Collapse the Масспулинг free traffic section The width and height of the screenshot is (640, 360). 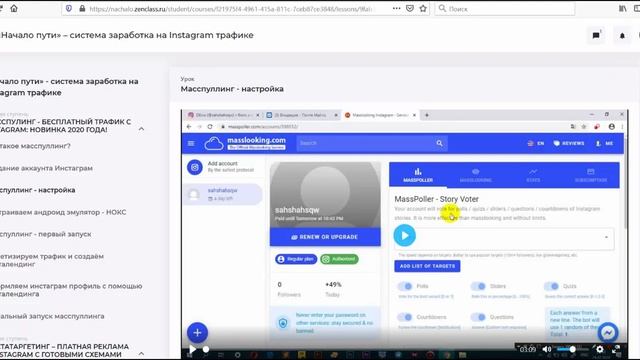(x=141, y=129)
